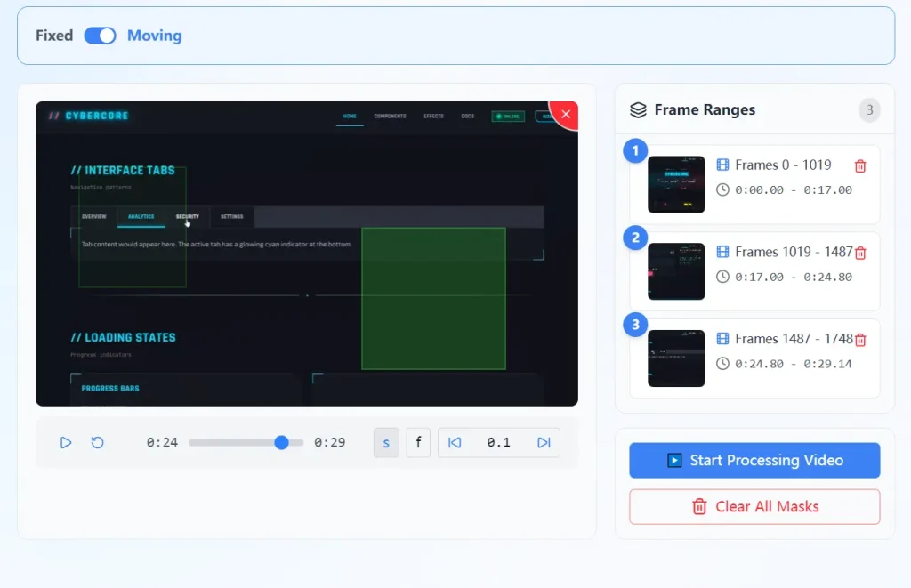Start Processing Video
Viewport: 911px width, 588px height.
click(x=754, y=460)
